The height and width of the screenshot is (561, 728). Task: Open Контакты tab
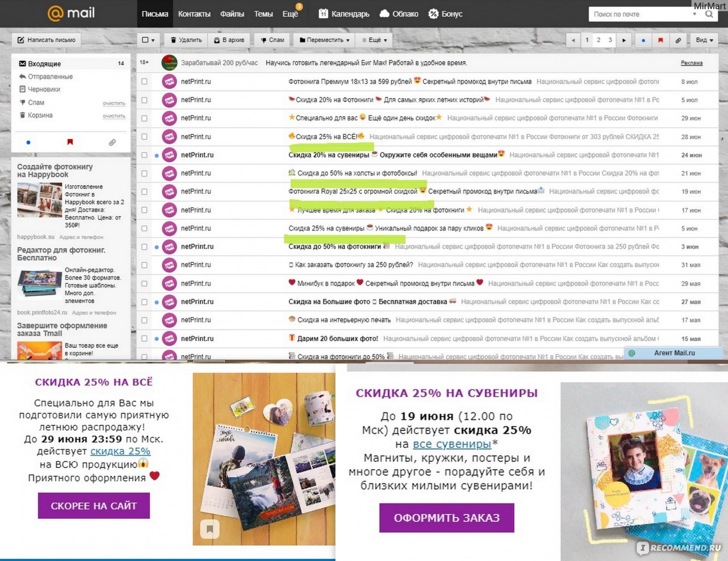coord(194,14)
